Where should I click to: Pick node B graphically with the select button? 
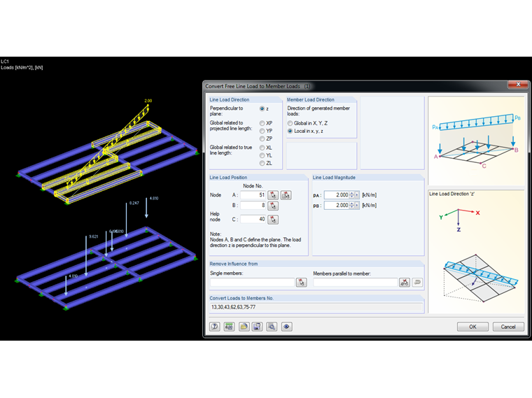(273, 206)
